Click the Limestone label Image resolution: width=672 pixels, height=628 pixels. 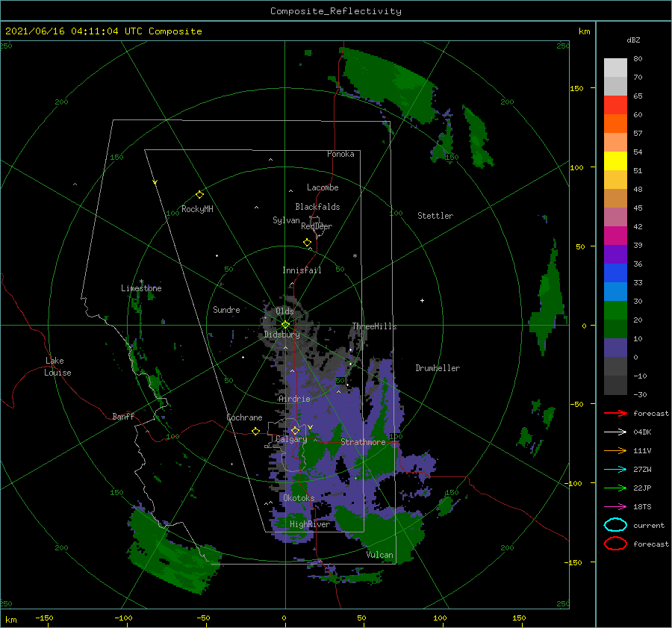click(x=141, y=288)
